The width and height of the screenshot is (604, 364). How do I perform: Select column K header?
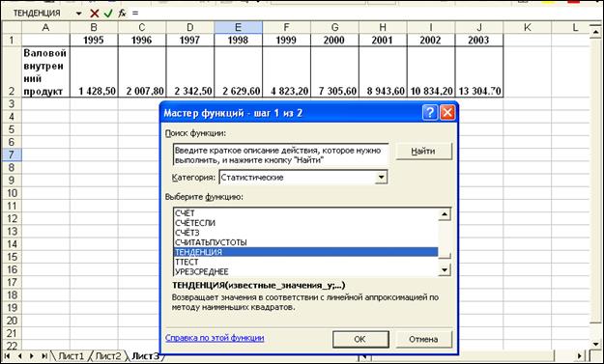(528, 27)
